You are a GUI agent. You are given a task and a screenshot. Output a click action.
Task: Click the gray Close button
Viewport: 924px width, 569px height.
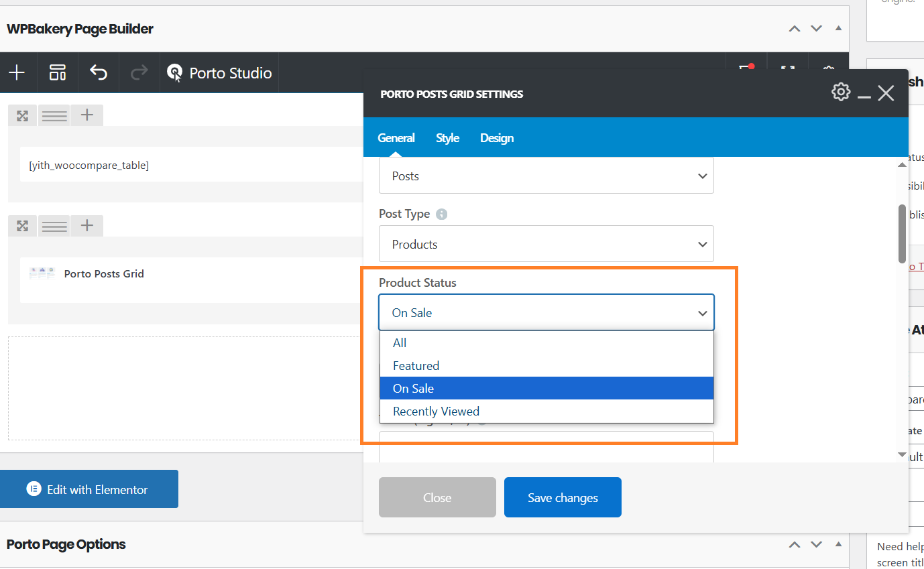click(x=437, y=497)
